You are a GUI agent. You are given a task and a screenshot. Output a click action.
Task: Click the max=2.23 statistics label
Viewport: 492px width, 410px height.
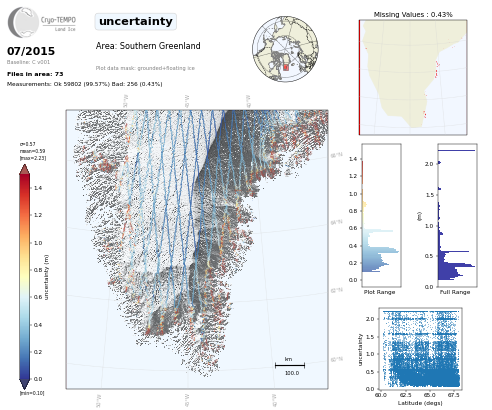pos(33,158)
